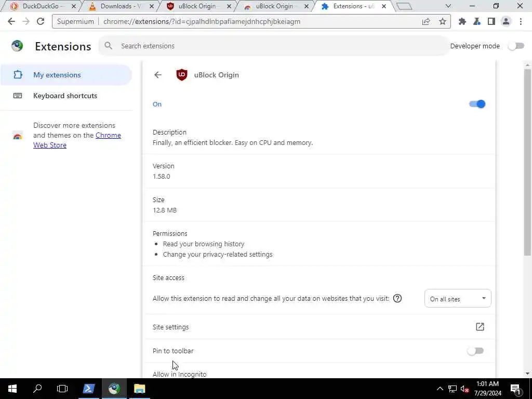
Task: Click the Allow in Incognito label
Action: click(x=179, y=374)
